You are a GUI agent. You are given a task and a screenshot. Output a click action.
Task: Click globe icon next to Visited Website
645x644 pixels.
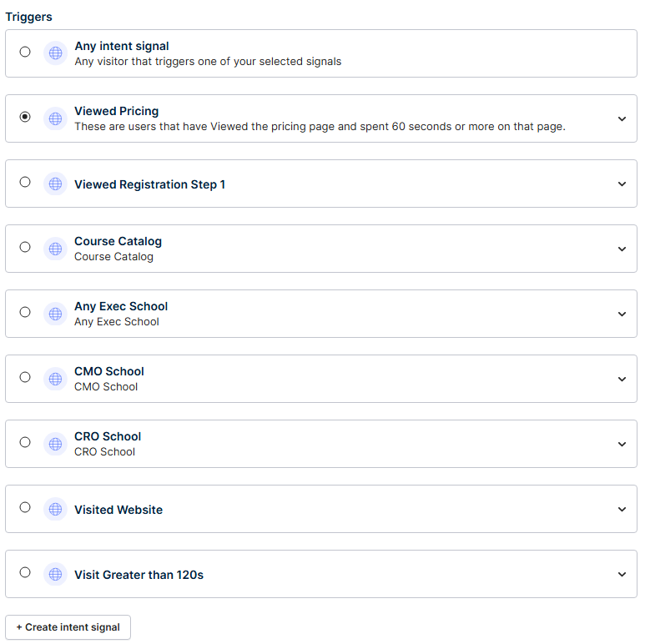pos(56,509)
